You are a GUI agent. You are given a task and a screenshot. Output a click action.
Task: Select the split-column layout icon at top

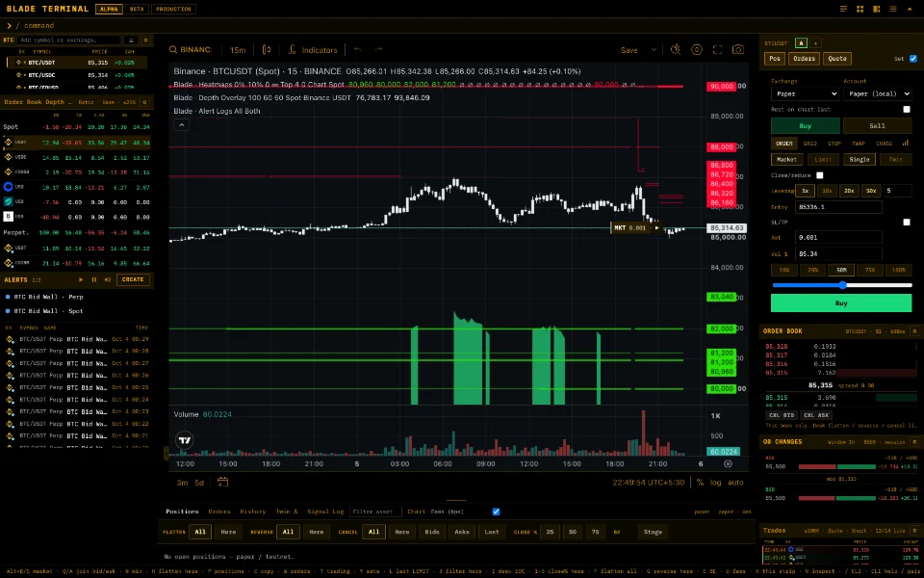coord(876,9)
